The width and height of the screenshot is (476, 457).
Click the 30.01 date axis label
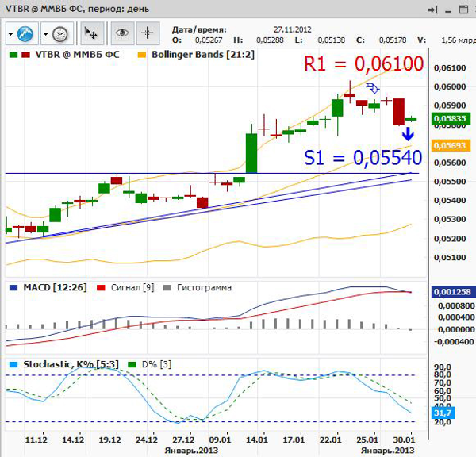pyautogui.click(x=404, y=440)
